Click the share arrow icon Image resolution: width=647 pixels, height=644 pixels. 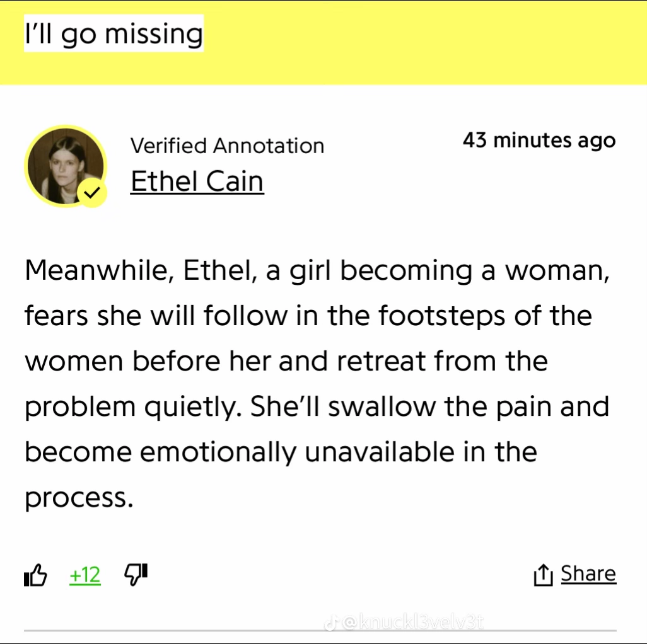[x=543, y=575]
